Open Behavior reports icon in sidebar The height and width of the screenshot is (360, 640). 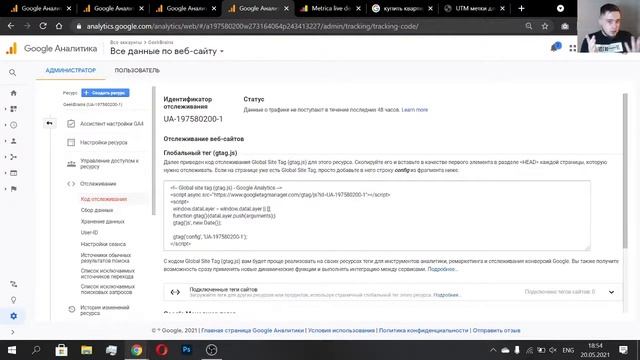[x=13, y=173]
